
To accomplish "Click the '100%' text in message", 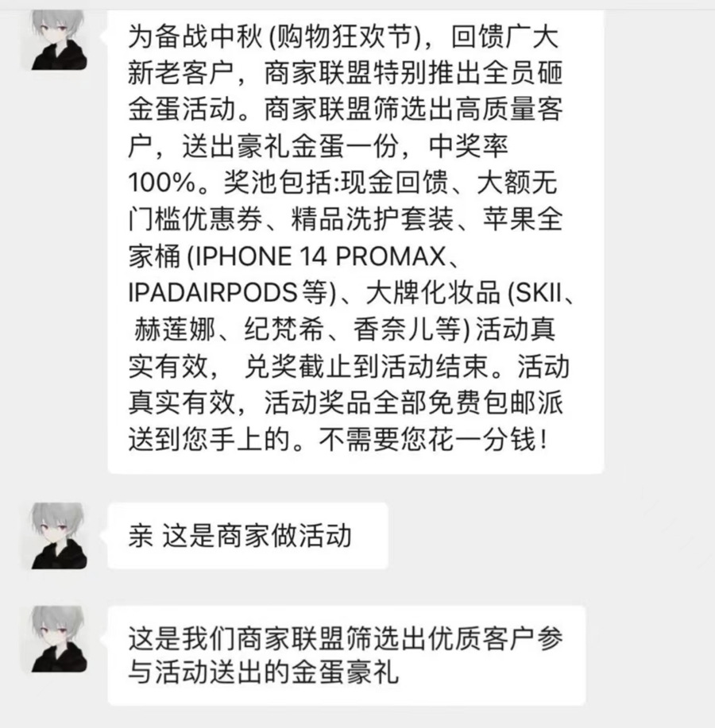I will click(x=162, y=183).
